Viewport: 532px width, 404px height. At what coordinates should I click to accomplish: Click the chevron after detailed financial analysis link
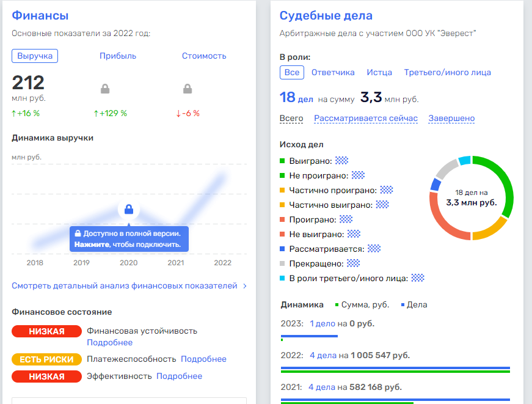245,286
